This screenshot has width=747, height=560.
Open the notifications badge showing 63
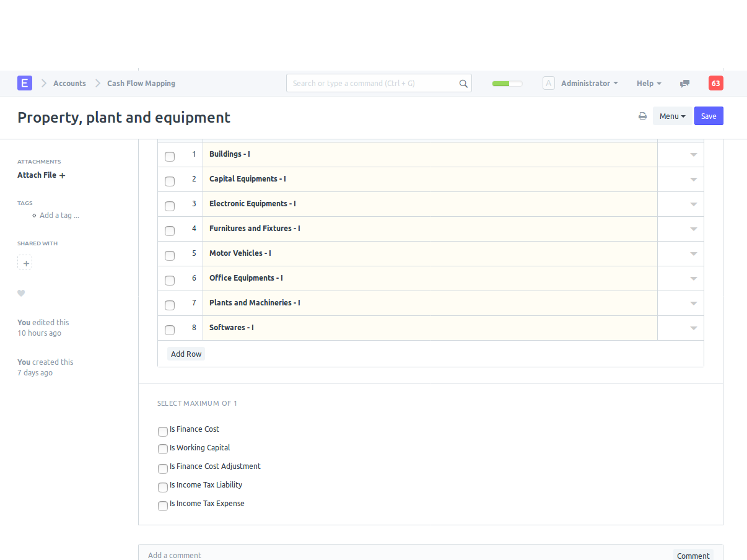715,83
